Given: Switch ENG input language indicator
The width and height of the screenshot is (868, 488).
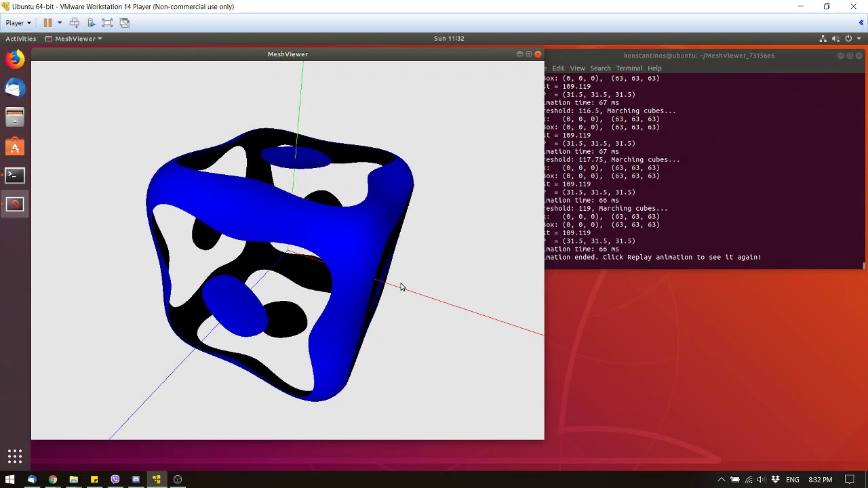Looking at the screenshot, I should point(792,480).
